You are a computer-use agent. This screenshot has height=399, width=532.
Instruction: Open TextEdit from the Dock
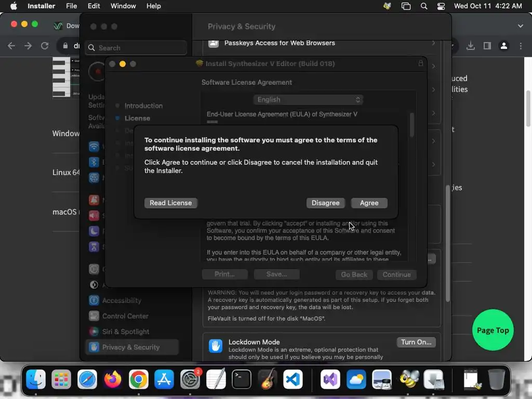tap(216, 379)
